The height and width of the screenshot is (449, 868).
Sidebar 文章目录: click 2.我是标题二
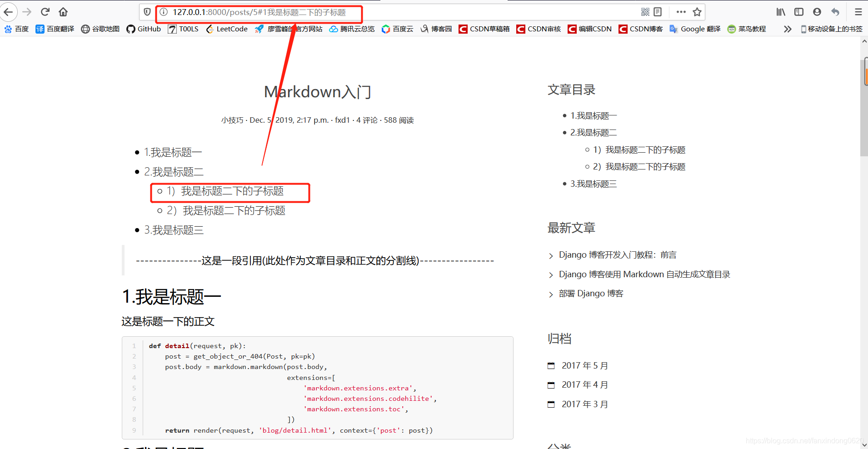(594, 133)
